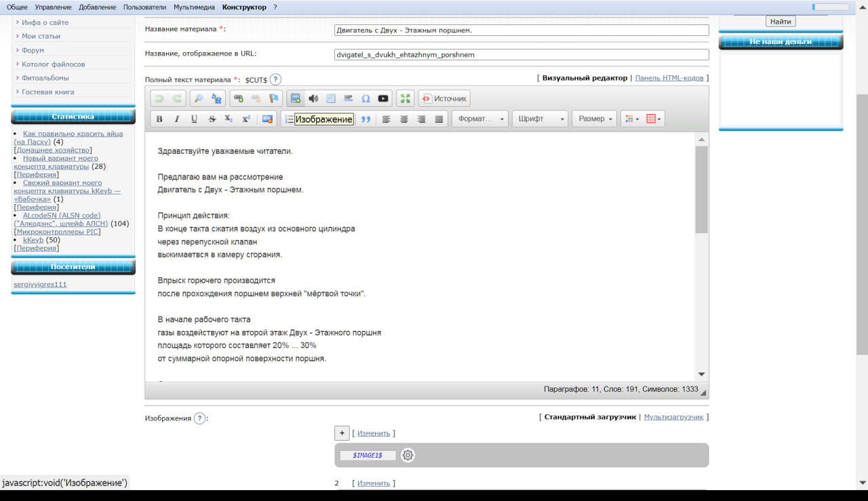This screenshot has height=501, width=868.
Task: Open the Размер size dropdown
Action: [595, 119]
